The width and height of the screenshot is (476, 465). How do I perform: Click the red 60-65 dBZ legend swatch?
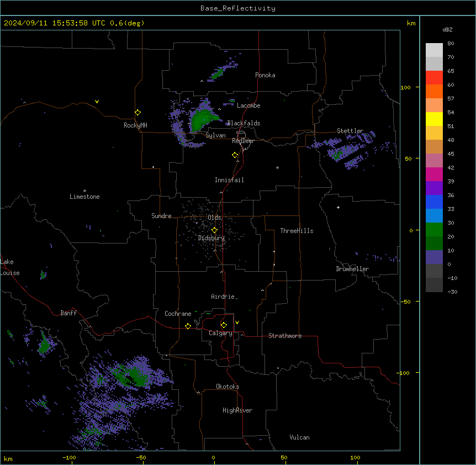434,78
